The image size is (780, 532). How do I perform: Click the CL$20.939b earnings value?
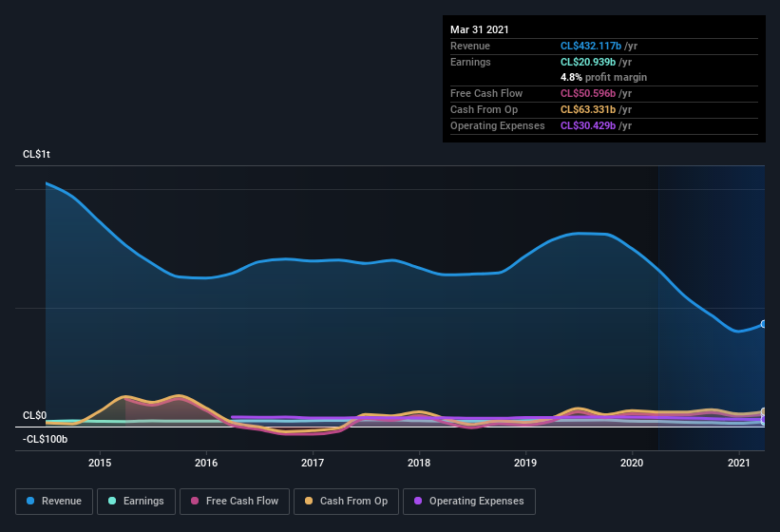[x=588, y=62]
